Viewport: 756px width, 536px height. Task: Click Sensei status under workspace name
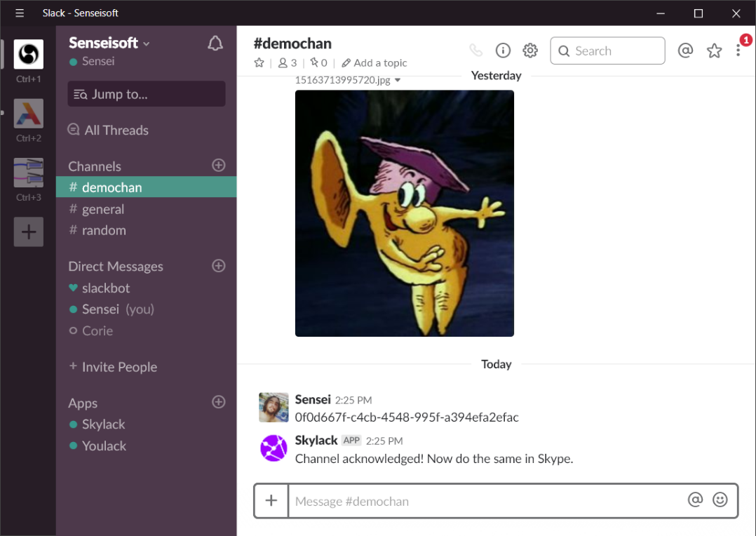(92, 61)
